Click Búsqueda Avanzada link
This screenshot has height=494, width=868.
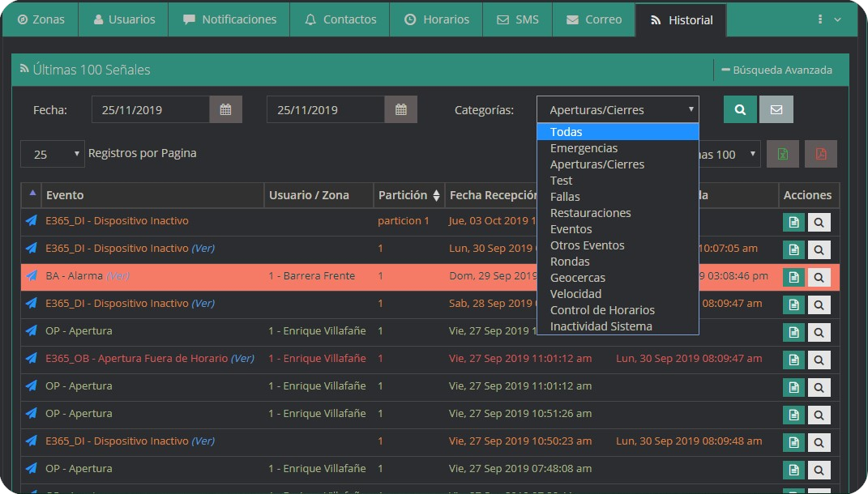[776, 70]
